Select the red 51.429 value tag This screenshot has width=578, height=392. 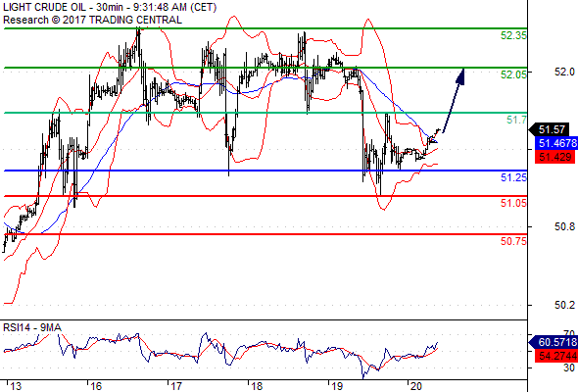point(554,157)
